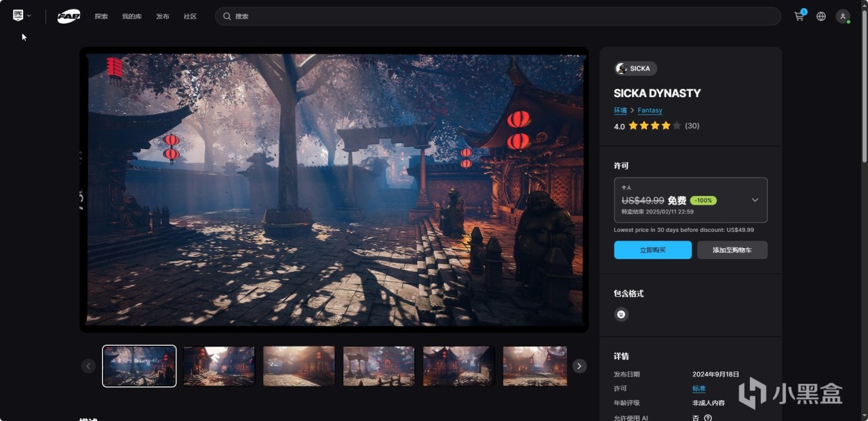The height and width of the screenshot is (421, 868).
Task: Open the Fantasy category link
Action: point(650,110)
